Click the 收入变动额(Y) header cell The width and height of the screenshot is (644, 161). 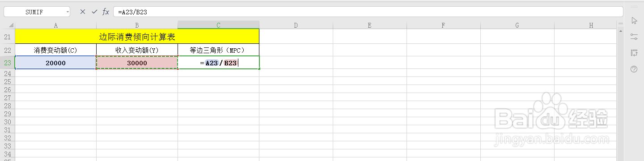pos(137,50)
